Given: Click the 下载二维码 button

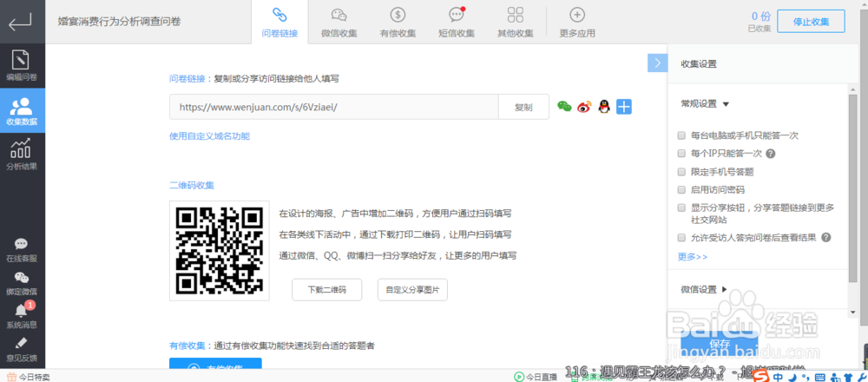Looking at the screenshot, I should (x=326, y=290).
